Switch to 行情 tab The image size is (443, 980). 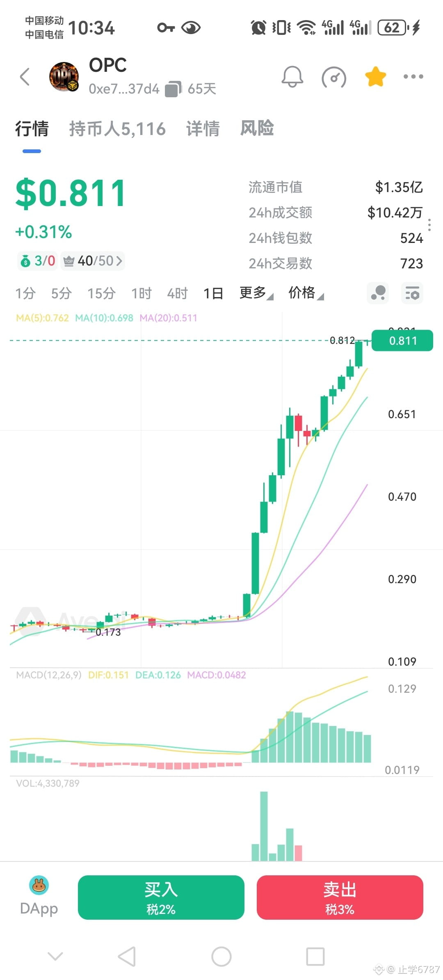(32, 128)
